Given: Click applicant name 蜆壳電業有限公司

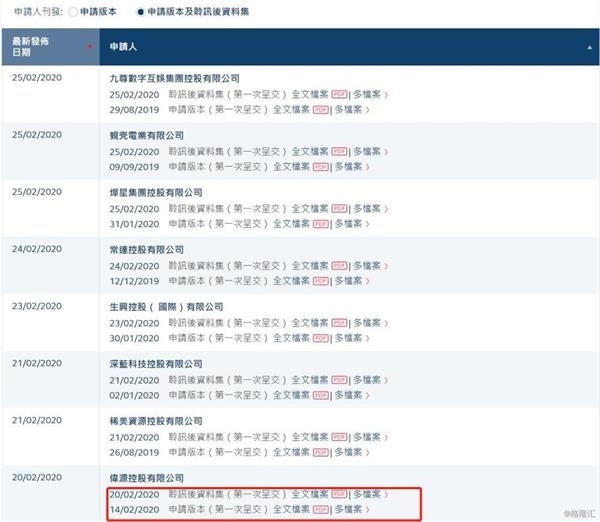Looking at the screenshot, I should (147, 135).
